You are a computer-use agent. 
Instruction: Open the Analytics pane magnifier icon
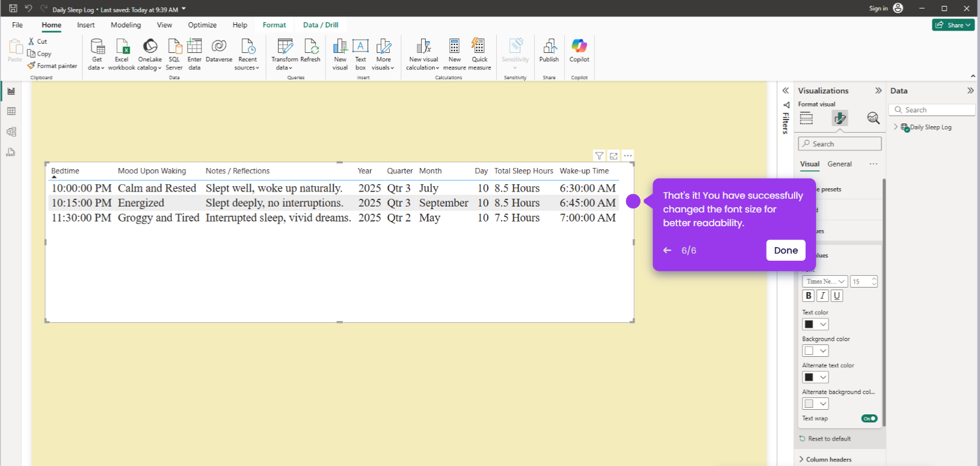tap(874, 118)
